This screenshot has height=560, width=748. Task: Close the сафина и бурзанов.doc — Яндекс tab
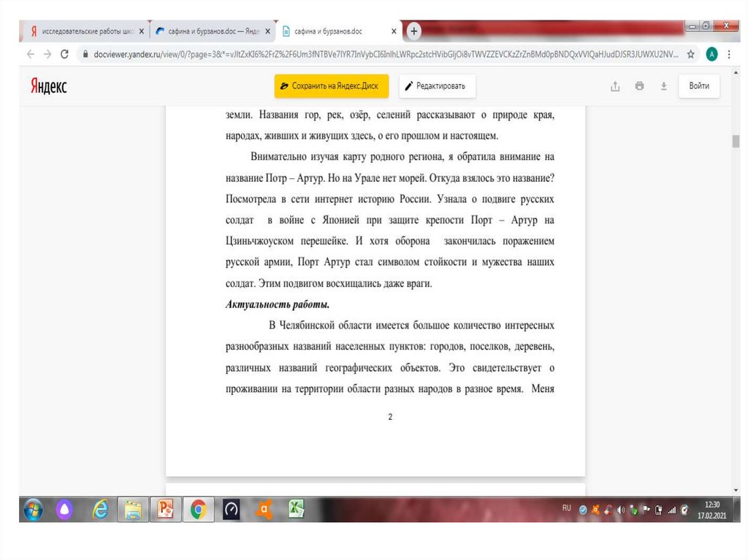(x=267, y=31)
